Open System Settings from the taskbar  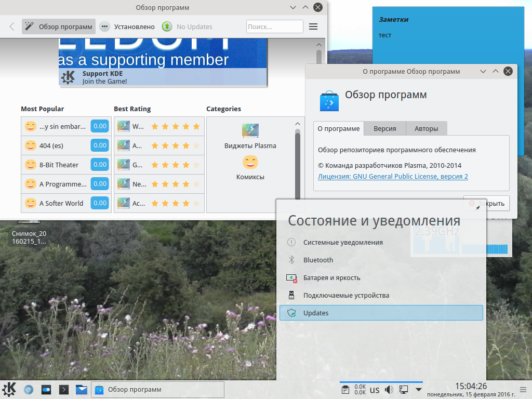click(x=46, y=390)
